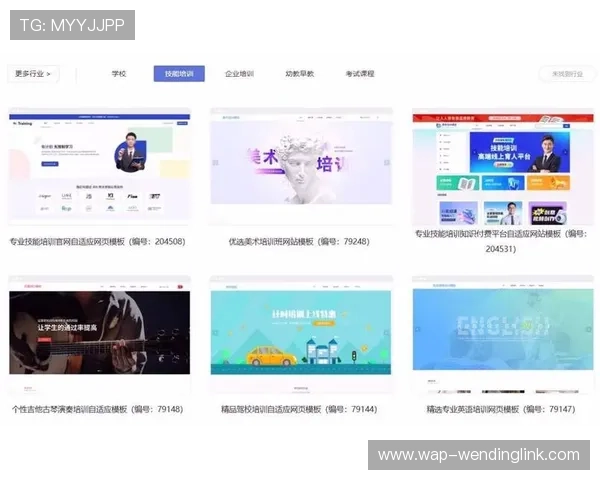Open template 204508 preview thumbnail

99,167
